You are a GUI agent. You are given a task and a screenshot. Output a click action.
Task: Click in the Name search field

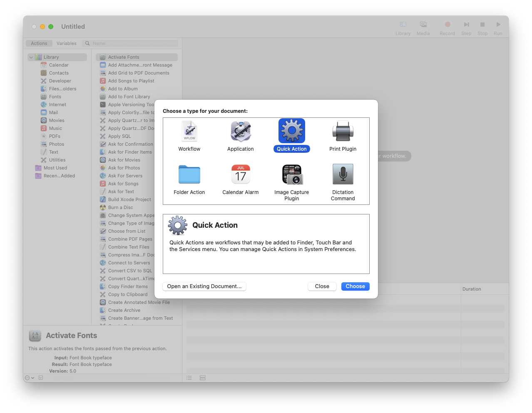[x=133, y=43]
